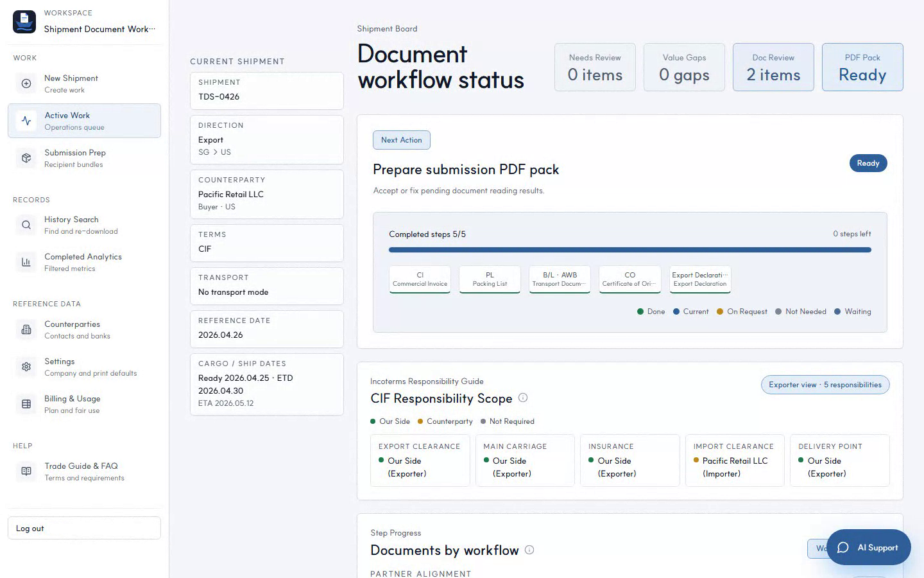
Task: Select the CO Certificate of Origin chip
Action: (x=630, y=279)
